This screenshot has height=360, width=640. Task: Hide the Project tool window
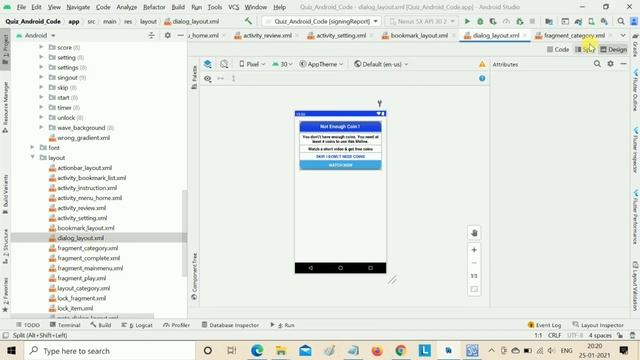(180, 36)
